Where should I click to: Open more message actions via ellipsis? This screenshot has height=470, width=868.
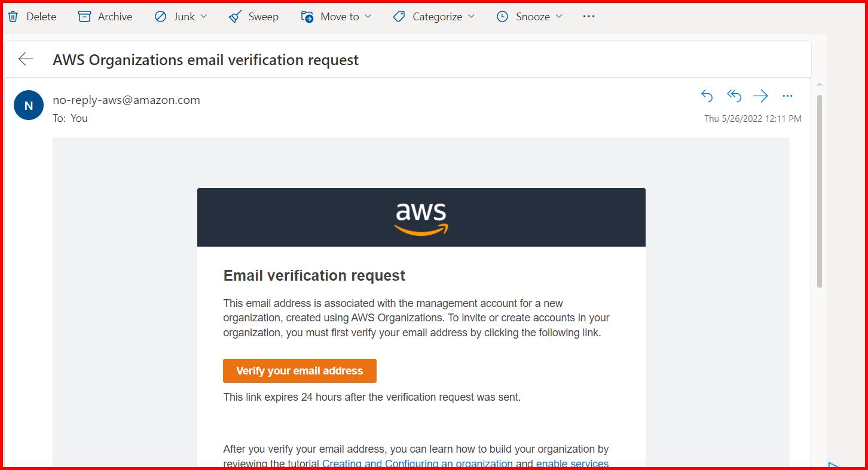[x=787, y=96]
